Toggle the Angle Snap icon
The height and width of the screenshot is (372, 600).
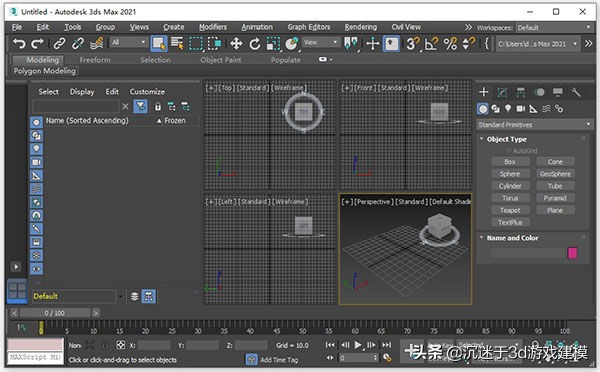pyautogui.click(x=431, y=44)
